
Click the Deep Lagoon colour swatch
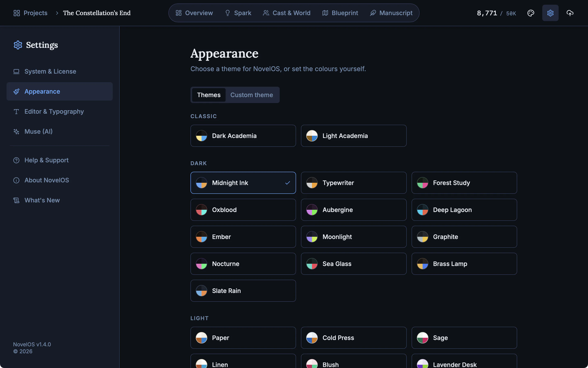(x=423, y=210)
